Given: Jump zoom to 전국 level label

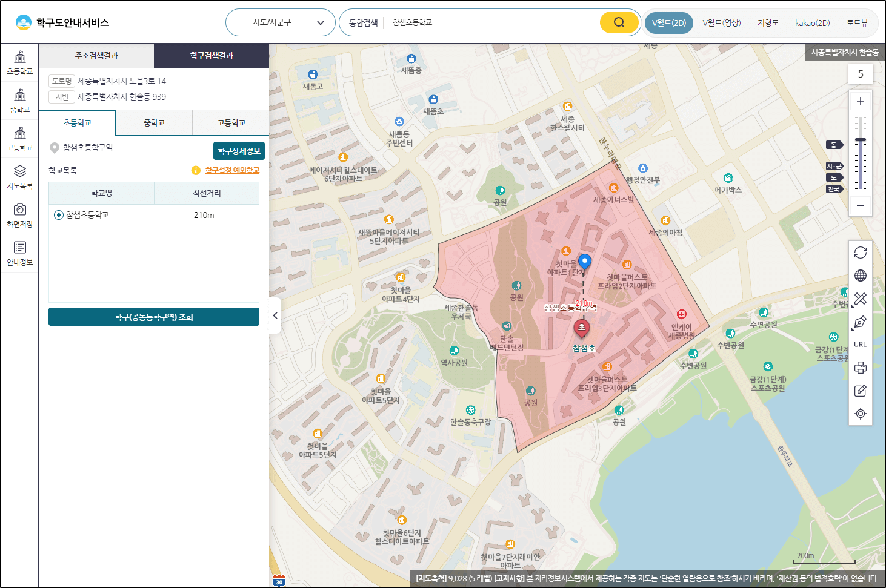Looking at the screenshot, I should (x=834, y=189).
